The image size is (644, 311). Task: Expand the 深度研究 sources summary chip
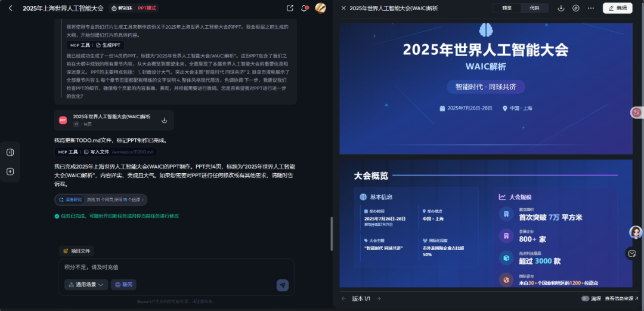(101, 199)
